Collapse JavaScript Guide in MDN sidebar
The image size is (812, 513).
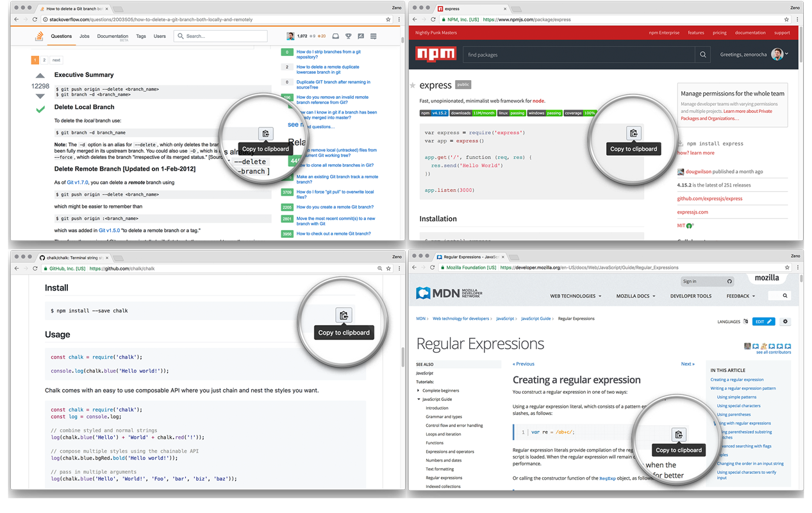click(x=418, y=399)
